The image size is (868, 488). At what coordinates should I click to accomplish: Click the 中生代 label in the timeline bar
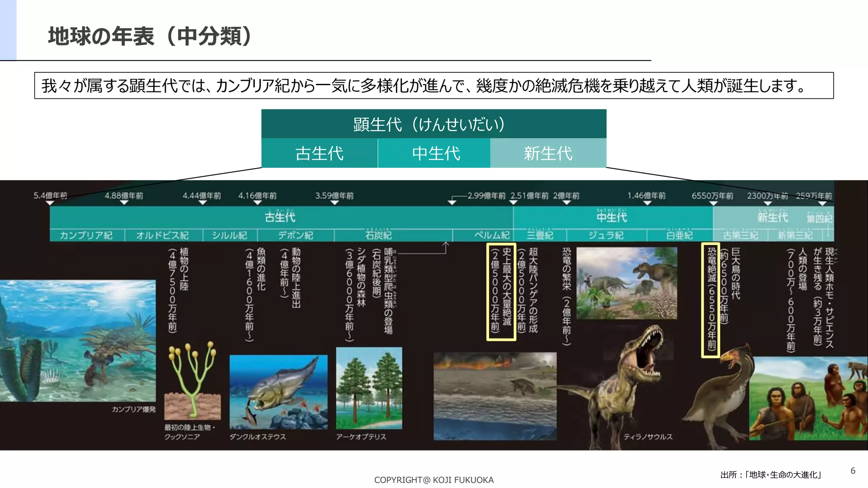click(x=612, y=217)
